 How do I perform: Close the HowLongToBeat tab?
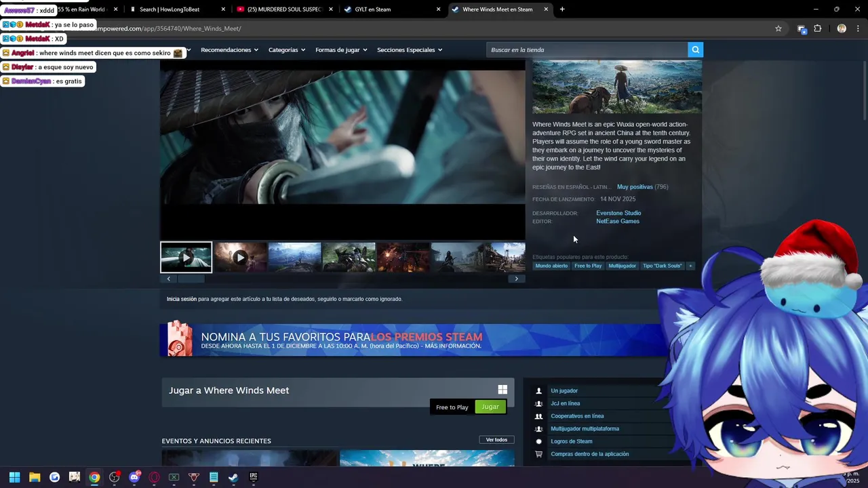pos(223,9)
